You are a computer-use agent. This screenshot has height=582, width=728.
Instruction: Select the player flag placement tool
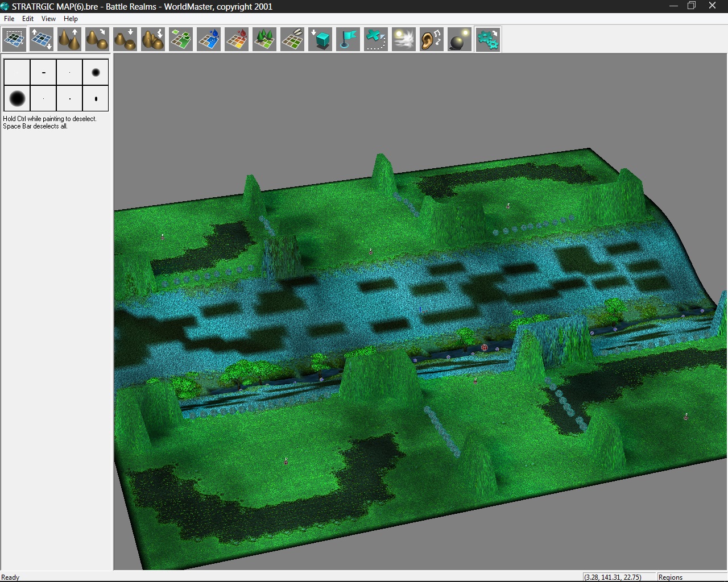point(348,39)
